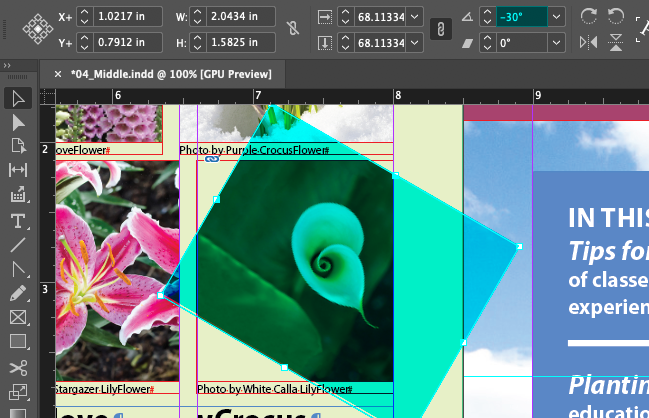Click the reference point locator grid
This screenshot has height=418, width=649.
coord(38,29)
